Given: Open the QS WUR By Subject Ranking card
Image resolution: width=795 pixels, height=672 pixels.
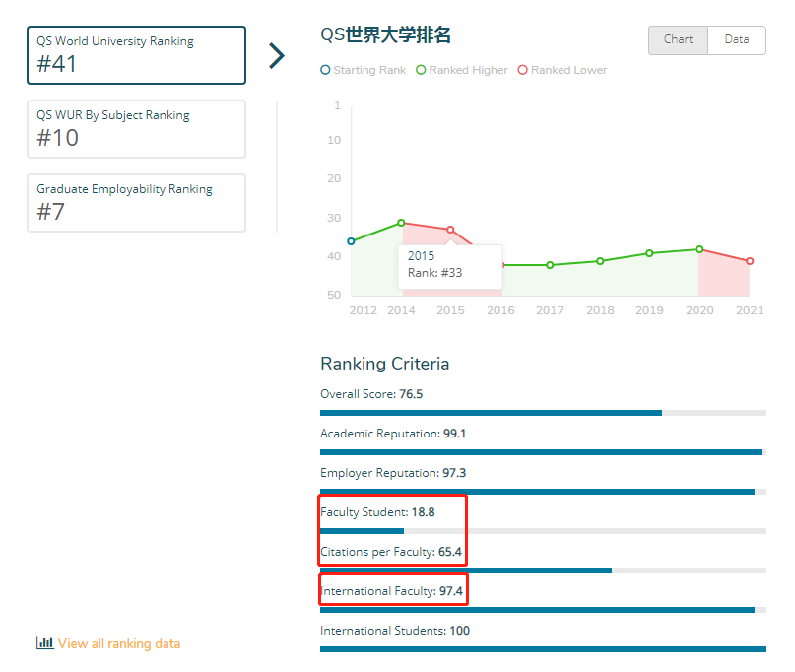Looking at the screenshot, I should coord(136,129).
